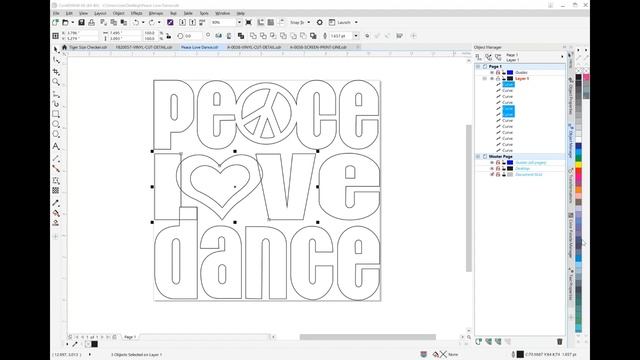Viewport: 640px width, 360px height.
Task: Toggle printable icon of Desktop layer
Action: pyautogui.click(x=498, y=169)
